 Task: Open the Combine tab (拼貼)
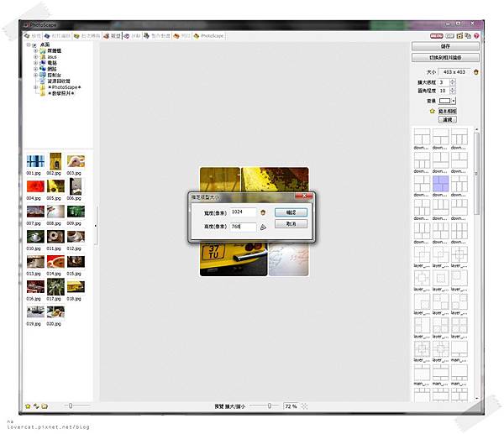click(x=132, y=36)
